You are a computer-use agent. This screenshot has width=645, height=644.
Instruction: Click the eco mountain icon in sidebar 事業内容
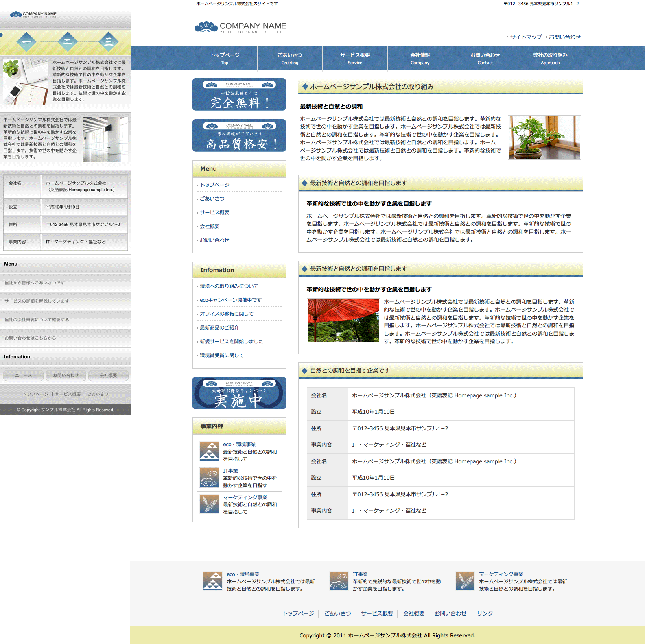[209, 451]
